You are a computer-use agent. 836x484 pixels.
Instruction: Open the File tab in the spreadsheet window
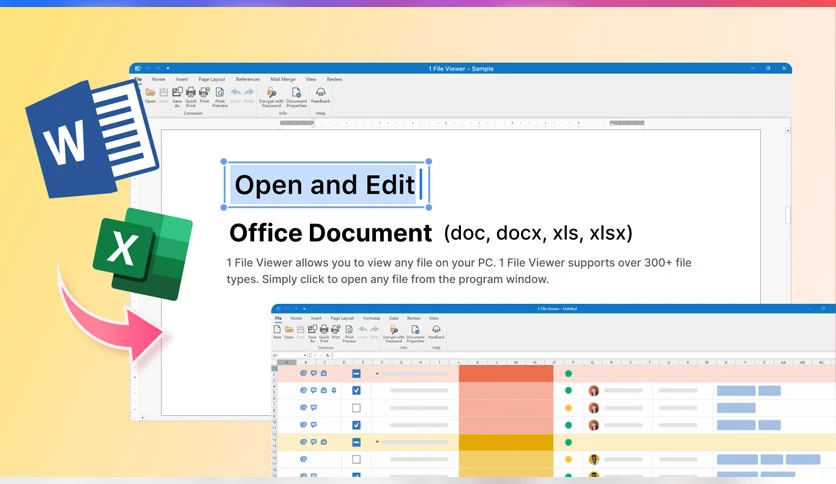point(278,318)
